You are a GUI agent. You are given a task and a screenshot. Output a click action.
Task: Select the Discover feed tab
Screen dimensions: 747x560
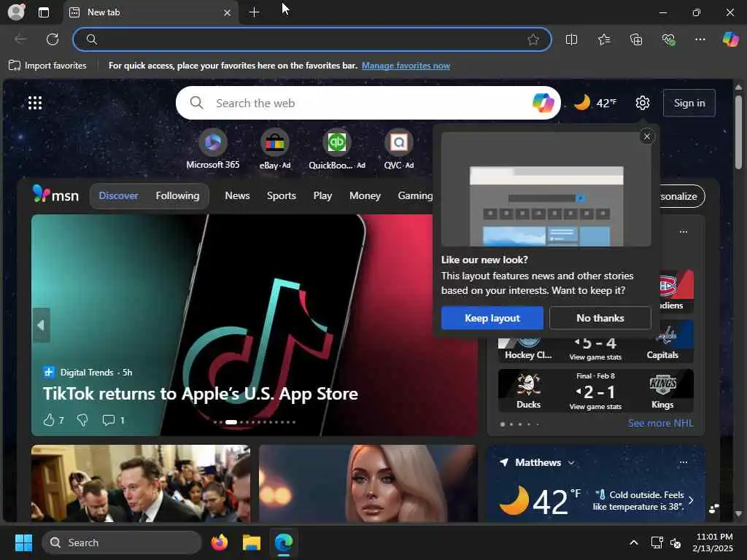coord(118,195)
